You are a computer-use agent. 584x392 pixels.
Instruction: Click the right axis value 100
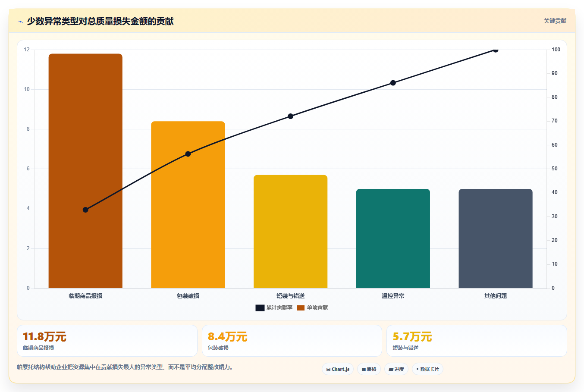556,50
